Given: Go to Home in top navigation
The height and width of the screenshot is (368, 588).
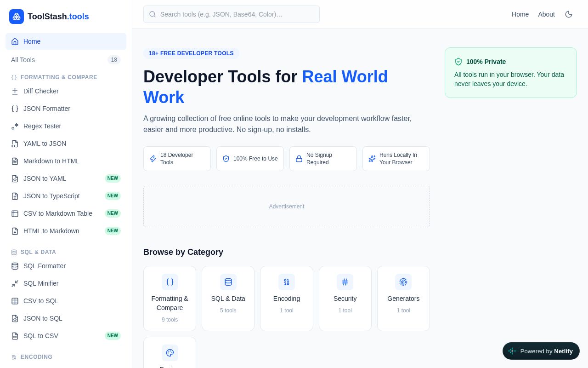Looking at the screenshot, I should click(520, 14).
